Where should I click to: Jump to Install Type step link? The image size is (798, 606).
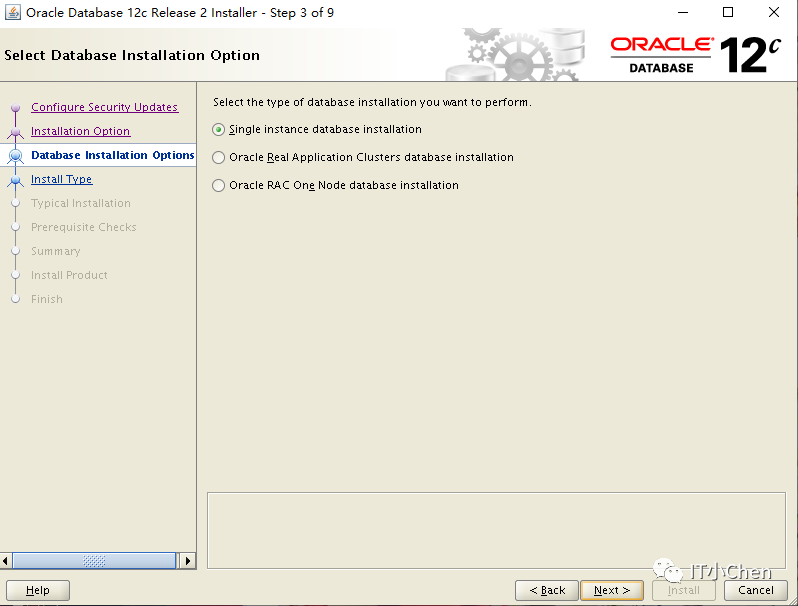[62, 179]
